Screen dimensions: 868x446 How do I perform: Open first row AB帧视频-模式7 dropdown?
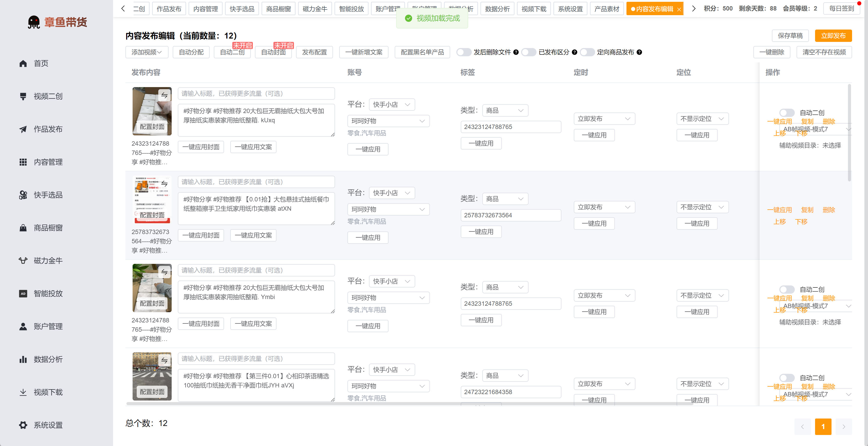pos(816,129)
